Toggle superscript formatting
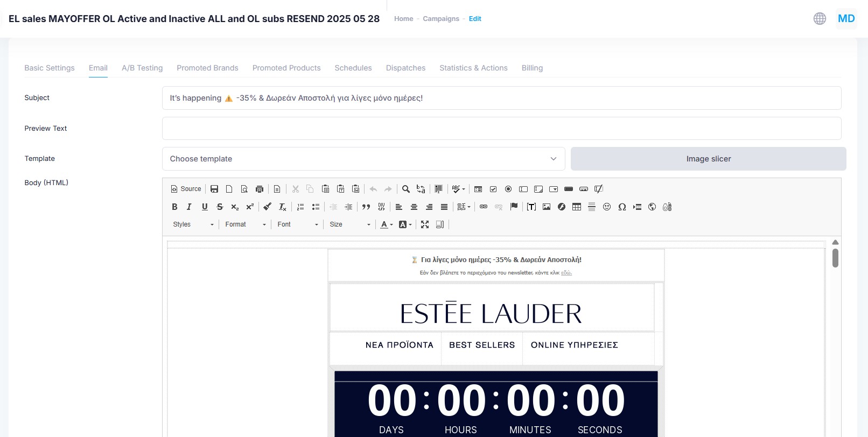The width and height of the screenshot is (868, 437). tap(250, 207)
